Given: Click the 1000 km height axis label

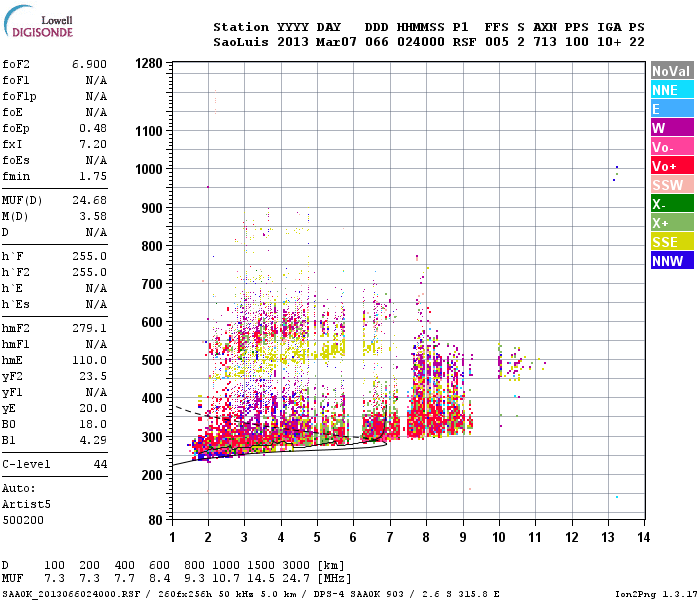Looking at the screenshot, I should click(149, 169).
